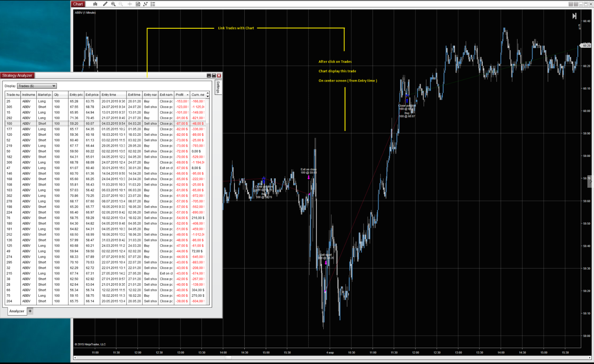The width and height of the screenshot is (594, 364).
Task: Select trade number 302 row
Action: (105, 196)
